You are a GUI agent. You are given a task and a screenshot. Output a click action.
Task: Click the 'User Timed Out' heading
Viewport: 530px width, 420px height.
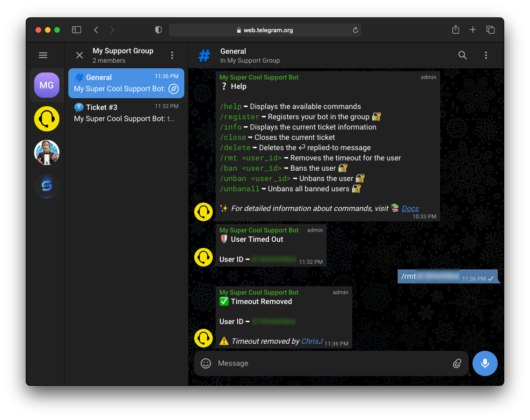(257, 239)
